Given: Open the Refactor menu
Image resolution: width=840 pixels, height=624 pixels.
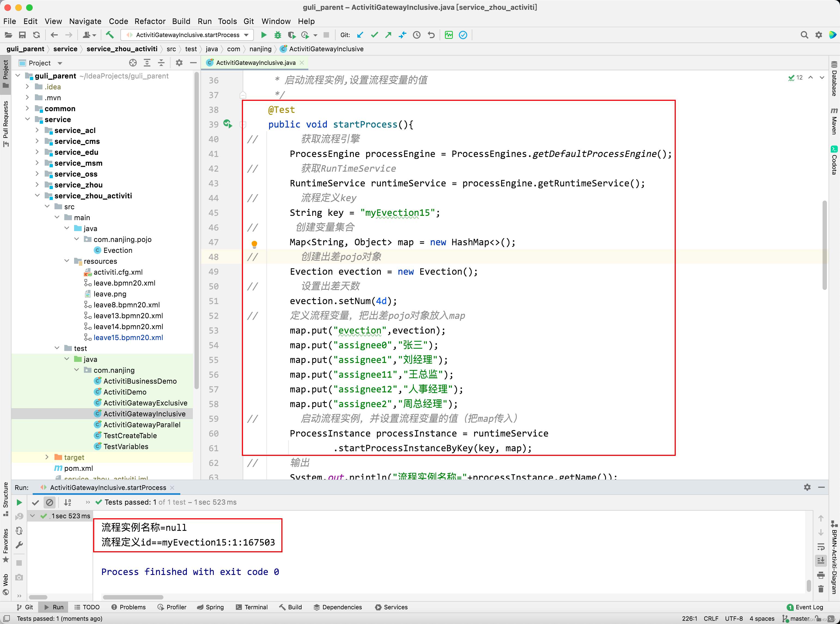Looking at the screenshot, I should pyautogui.click(x=150, y=21).
